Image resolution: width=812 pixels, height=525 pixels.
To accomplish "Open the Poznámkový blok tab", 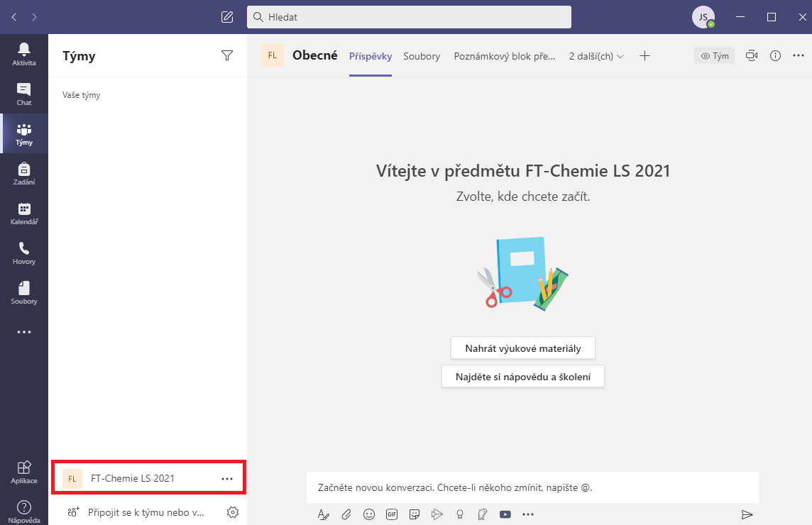I will click(504, 56).
